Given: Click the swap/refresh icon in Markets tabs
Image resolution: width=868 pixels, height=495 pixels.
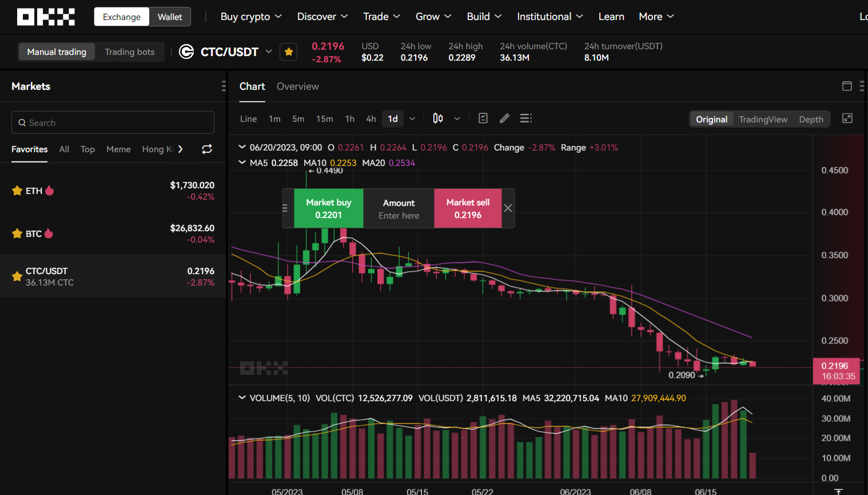Looking at the screenshot, I should (x=207, y=149).
